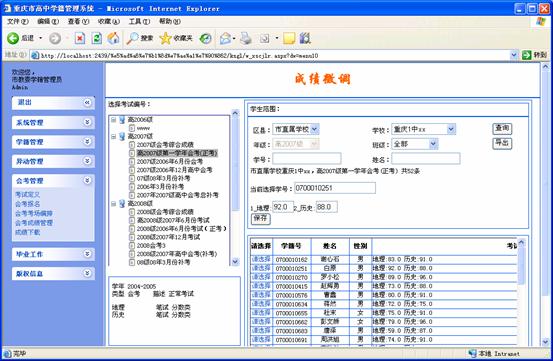Image resolution: width=553 pixels, height=361 pixels.
Task: Click the 高2006级 group node icon
Action: click(122, 120)
